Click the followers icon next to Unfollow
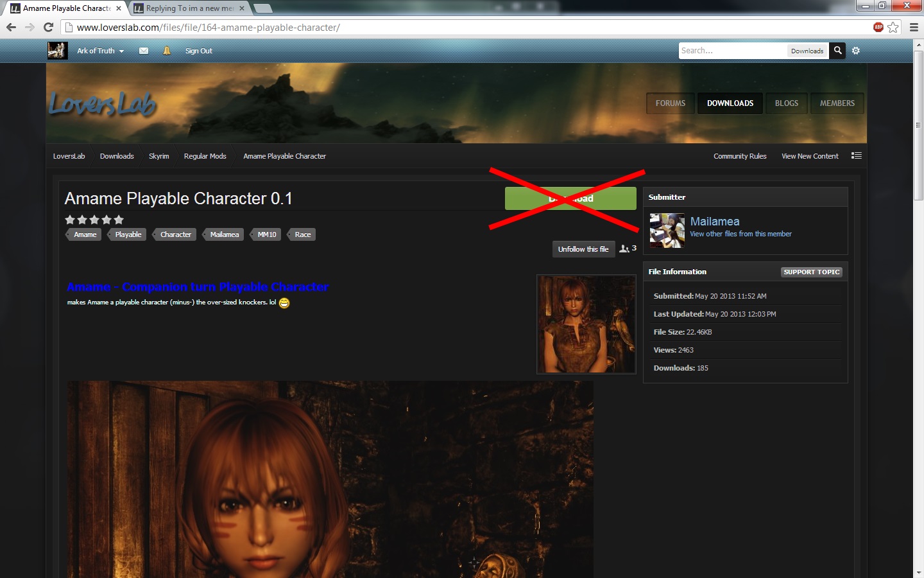Viewport: 924px width, 578px height. pyautogui.click(x=624, y=249)
